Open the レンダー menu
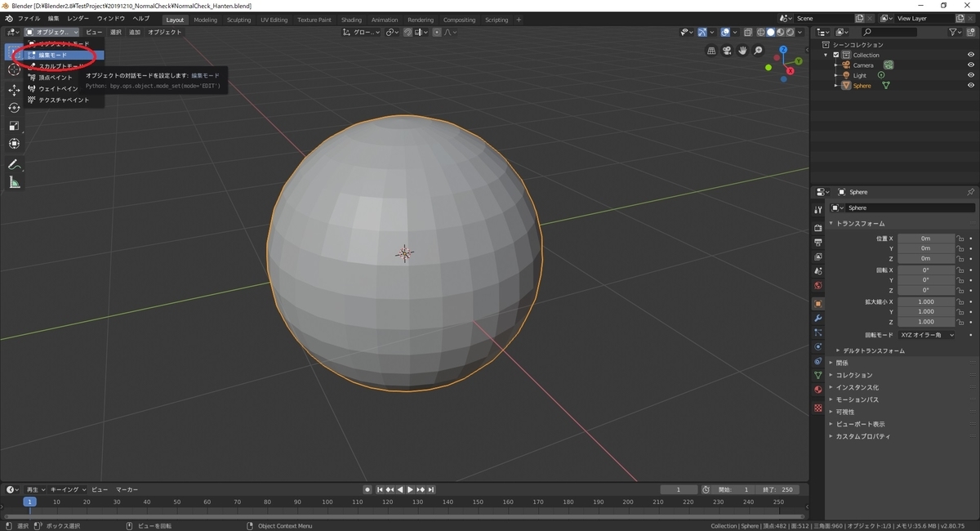Viewport: 980px width, 531px height. coord(78,19)
